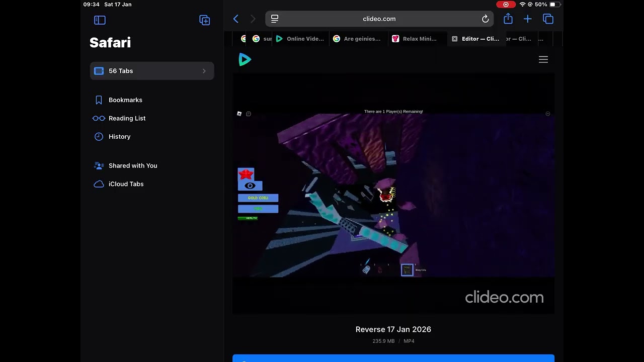The width and height of the screenshot is (644, 362).
Task: Hide the Safari sidebar with the sidebar icon
Action: [100, 20]
